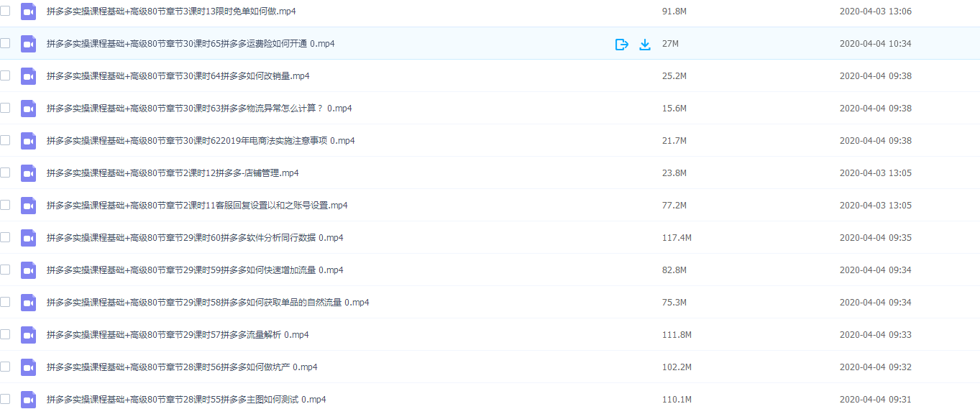Click the 117.4M file size
980x409 pixels.
click(x=677, y=238)
